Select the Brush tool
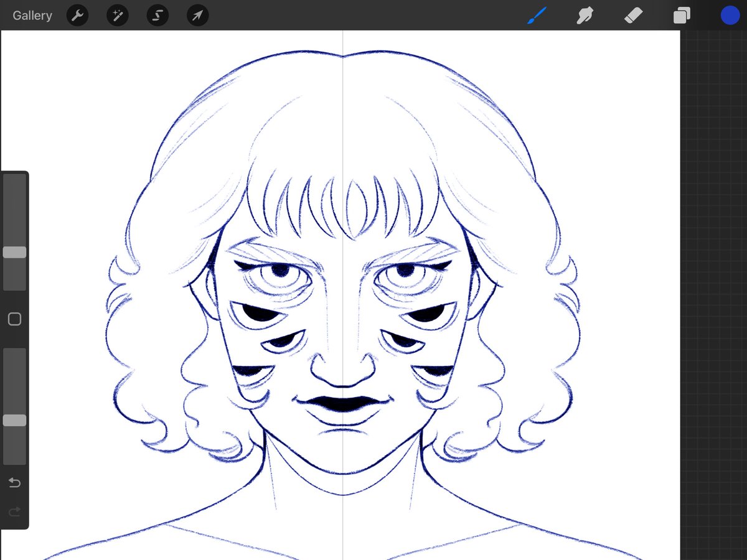This screenshot has height=560, width=747. tap(537, 16)
